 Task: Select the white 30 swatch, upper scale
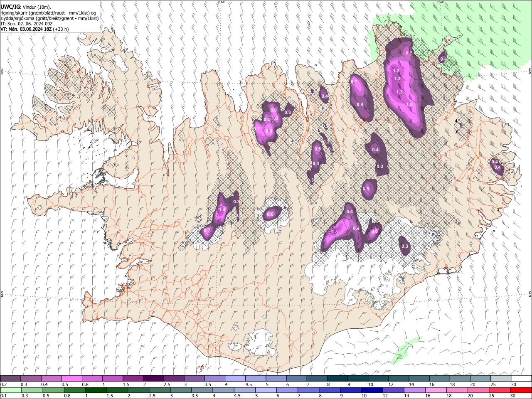[521, 379]
